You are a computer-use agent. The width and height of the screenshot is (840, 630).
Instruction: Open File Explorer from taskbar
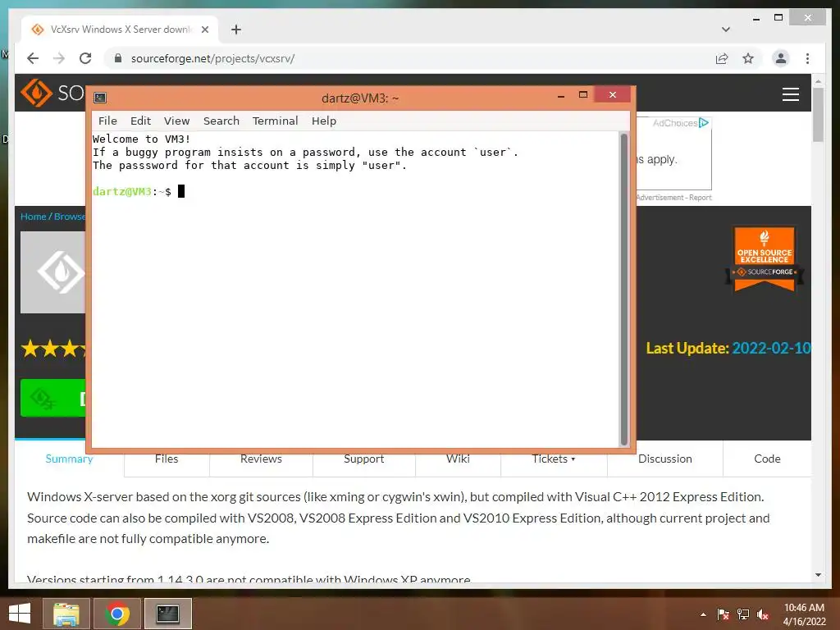(66, 614)
